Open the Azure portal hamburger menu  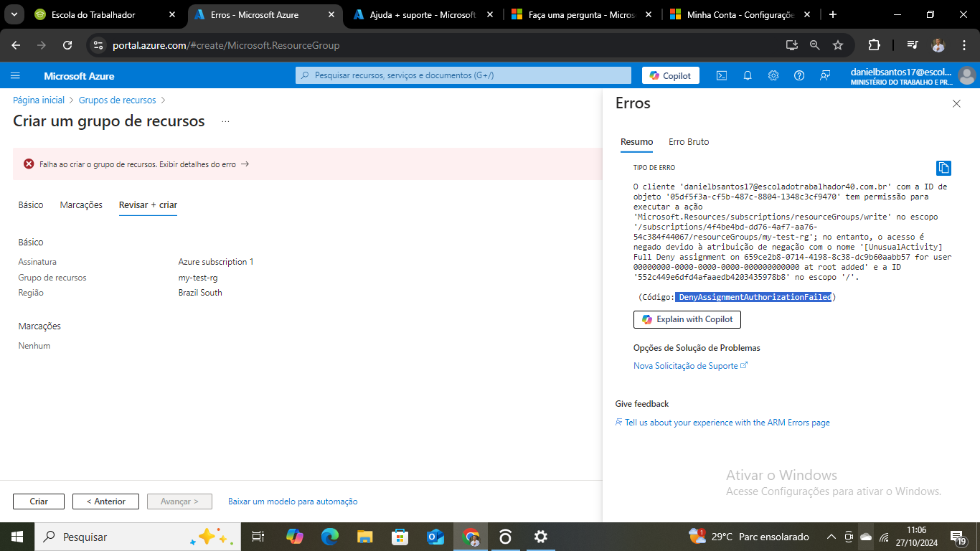point(15,75)
